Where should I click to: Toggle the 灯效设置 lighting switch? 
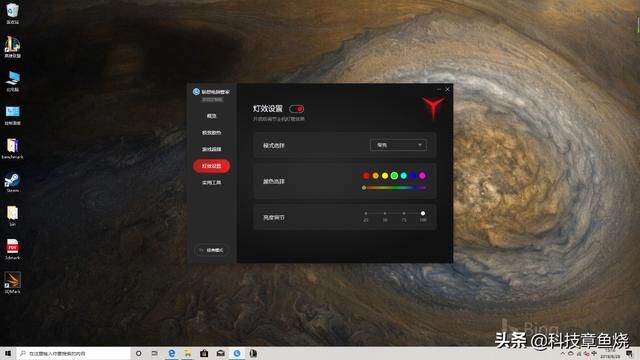coord(296,109)
